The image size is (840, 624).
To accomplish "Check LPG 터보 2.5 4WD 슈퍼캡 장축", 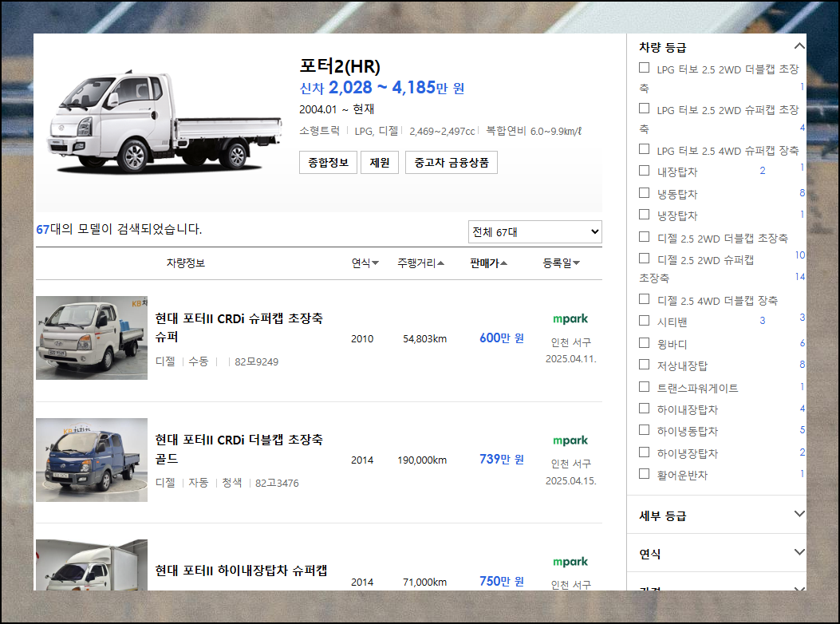I will pyautogui.click(x=645, y=149).
